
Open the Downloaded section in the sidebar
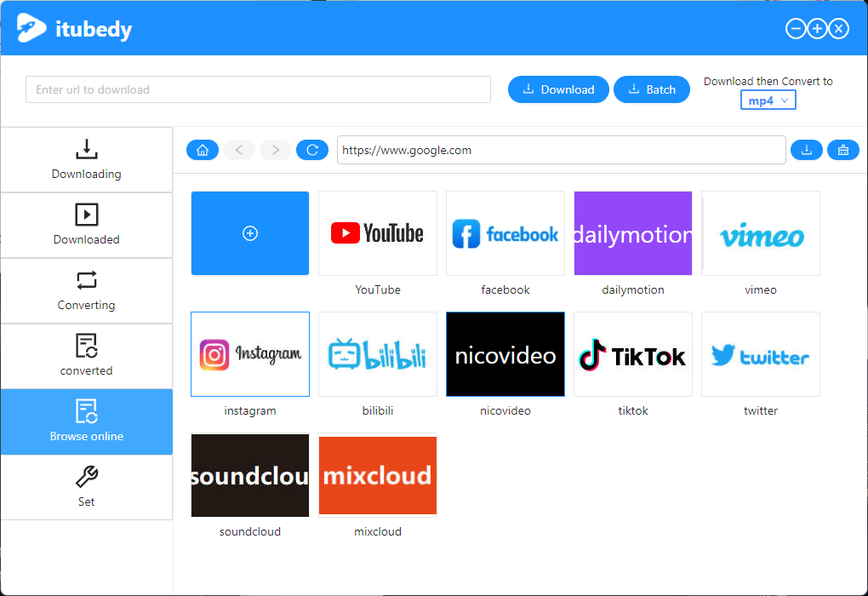click(86, 225)
